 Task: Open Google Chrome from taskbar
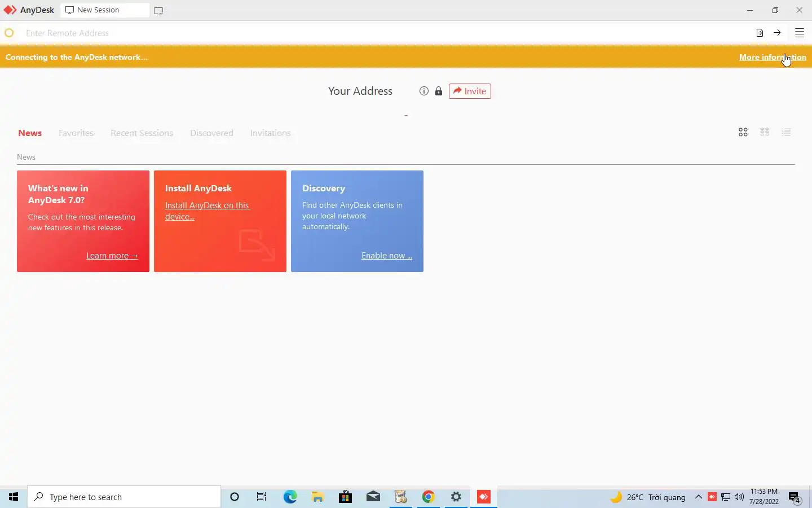point(429,497)
